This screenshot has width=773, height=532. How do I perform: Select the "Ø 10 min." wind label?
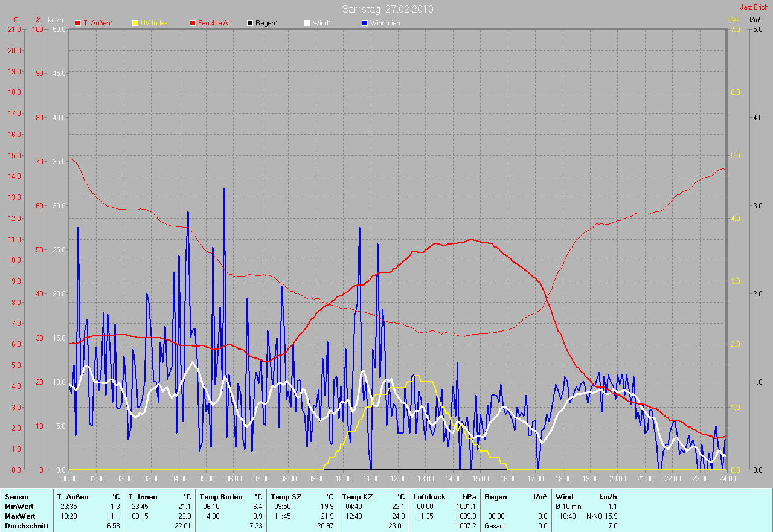569,507
